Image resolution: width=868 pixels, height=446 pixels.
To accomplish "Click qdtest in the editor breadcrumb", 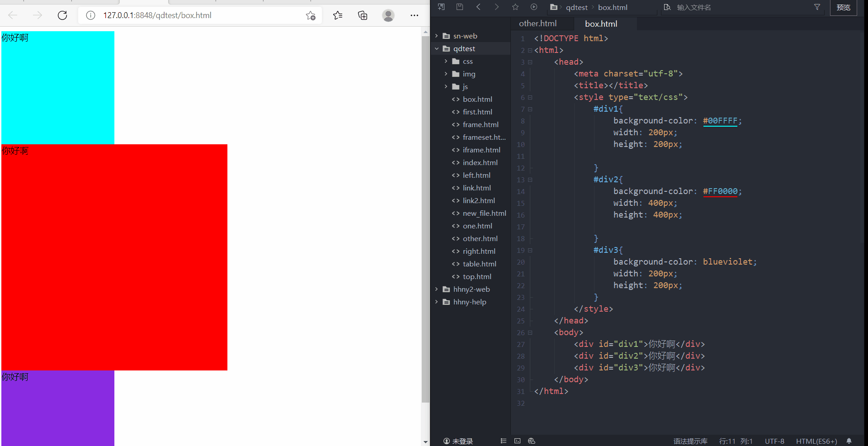I will point(577,7).
